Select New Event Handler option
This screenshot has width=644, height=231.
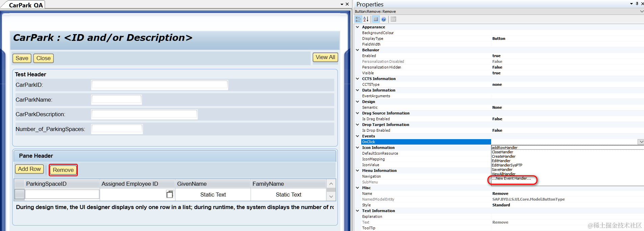click(511, 178)
